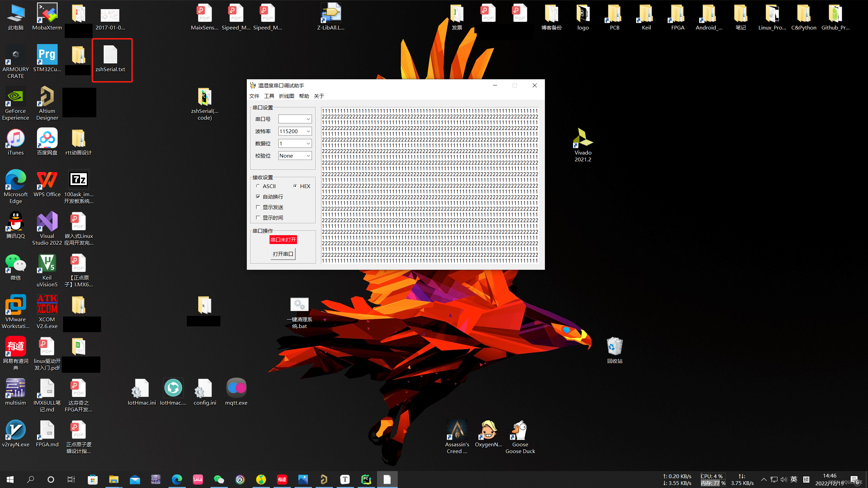868x488 pixels.
Task: Click the 打开串口 button
Action: point(283,254)
